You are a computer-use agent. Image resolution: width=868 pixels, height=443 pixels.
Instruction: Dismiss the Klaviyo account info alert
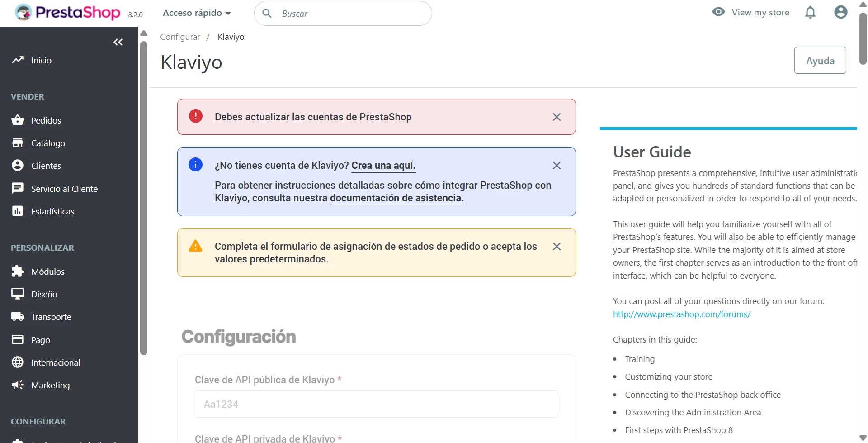click(x=557, y=166)
